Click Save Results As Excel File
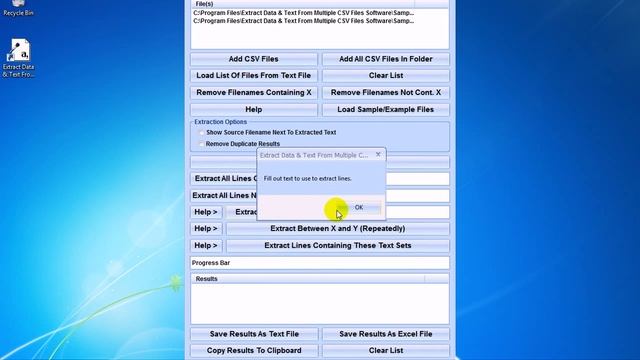This screenshot has height=360, width=640. (x=386, y=334)
